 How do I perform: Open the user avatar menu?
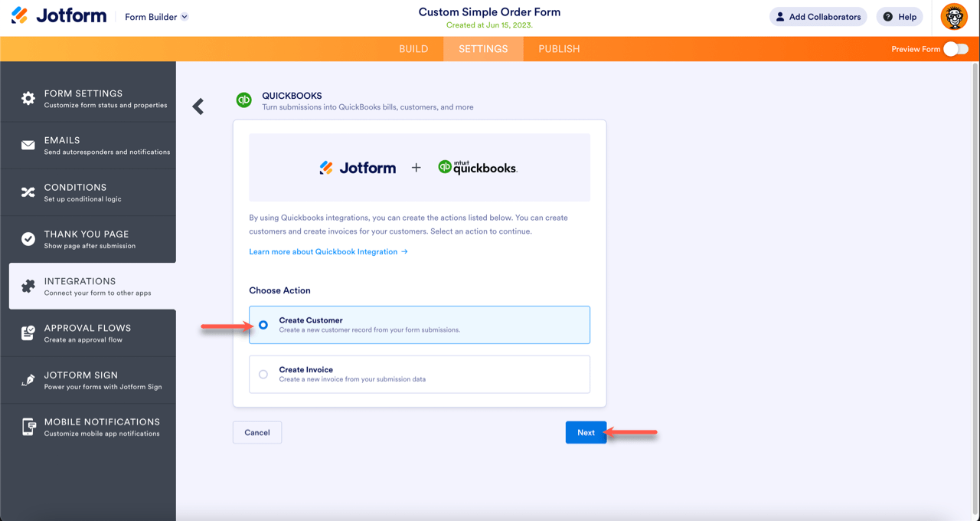coord(954,17)
